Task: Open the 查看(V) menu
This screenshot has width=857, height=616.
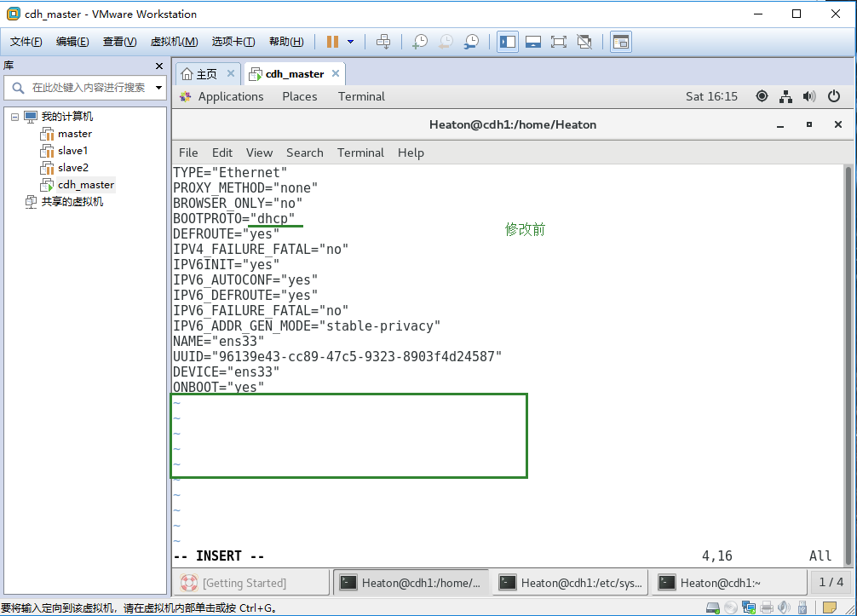Action: point(119,42)
